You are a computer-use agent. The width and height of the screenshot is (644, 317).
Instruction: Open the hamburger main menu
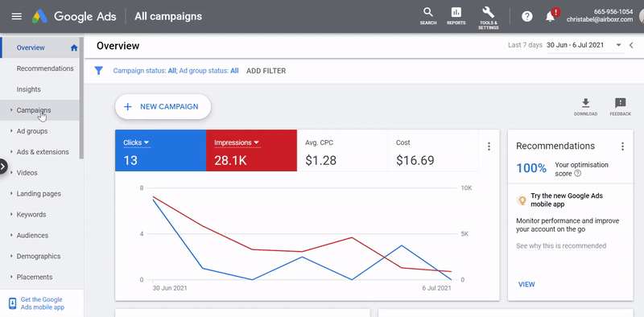pyautogui.click(x=16, y=16)
